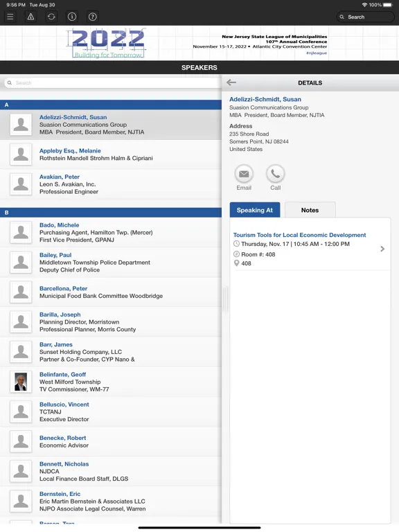Click the Wi-Fi status icon
The height and width of the screenshot is (532, 399).
365,5
